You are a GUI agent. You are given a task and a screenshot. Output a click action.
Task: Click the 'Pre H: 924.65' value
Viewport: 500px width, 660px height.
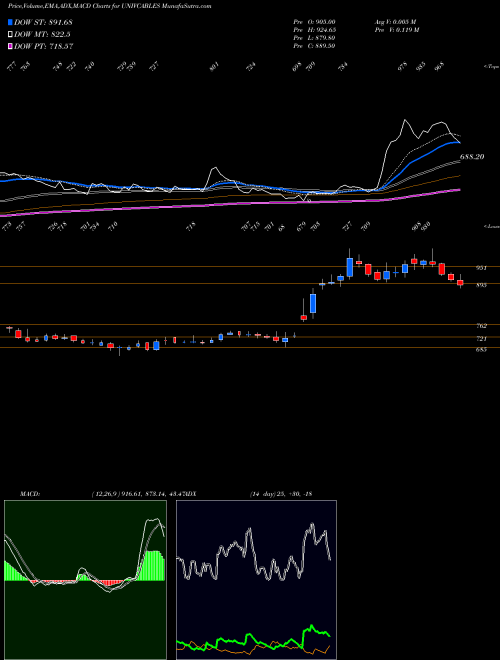tap(314, 30)
